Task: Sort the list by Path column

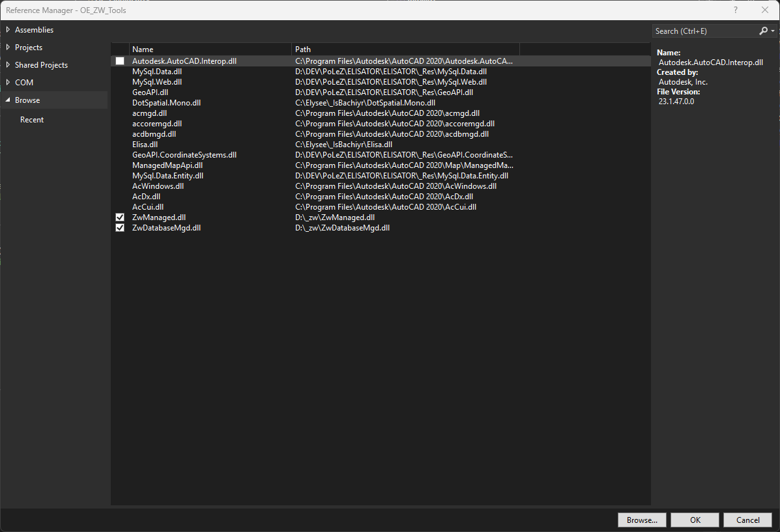Action: pyautogui.click(x=405, y=49)
